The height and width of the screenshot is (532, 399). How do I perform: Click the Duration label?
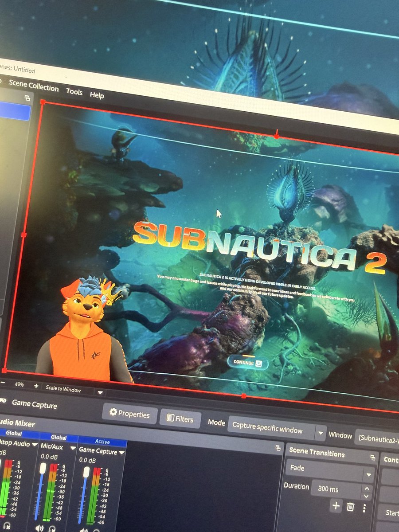(296, 486)
